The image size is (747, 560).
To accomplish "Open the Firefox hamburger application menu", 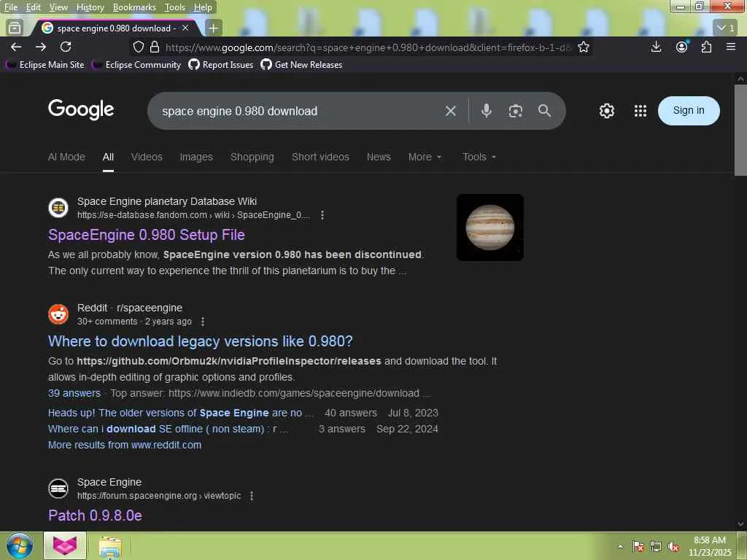I will [x=731, y=47].
